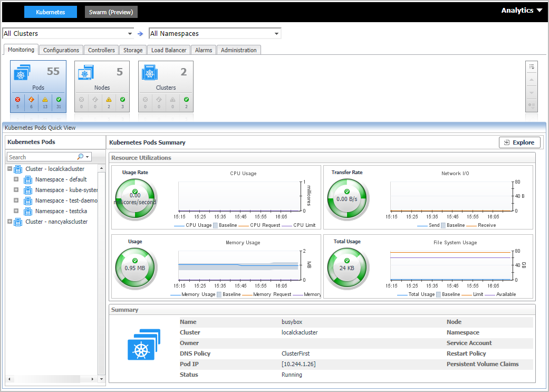Click the Swarm (Preview) button
This screenshot has width=549, height=392.
[x=111, y=12]
